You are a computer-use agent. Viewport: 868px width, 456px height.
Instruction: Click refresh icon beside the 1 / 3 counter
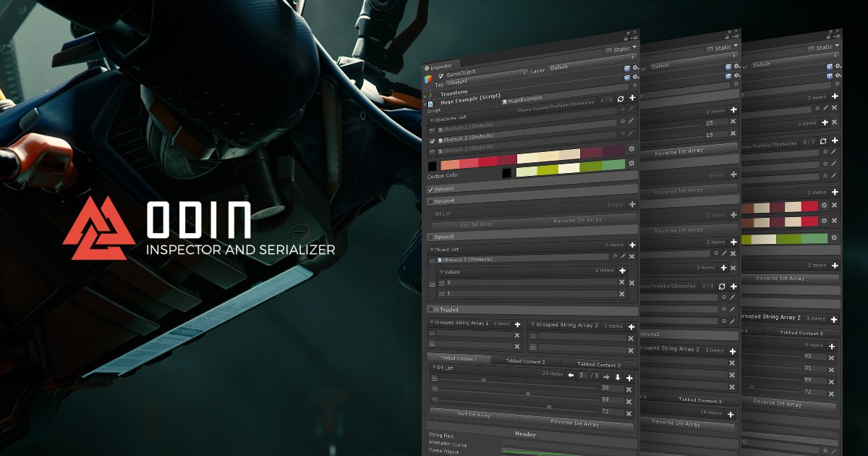click(x=621, y=98)
